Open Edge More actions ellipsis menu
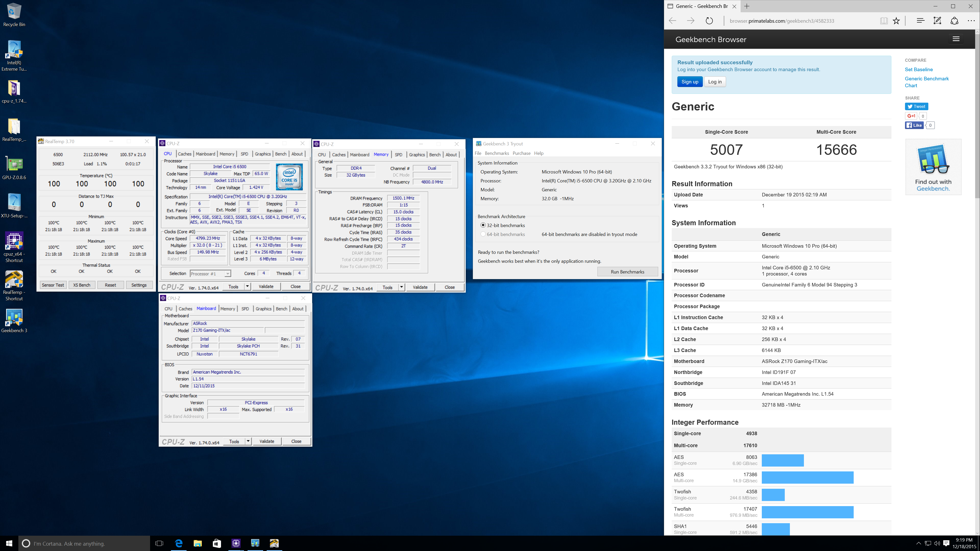Screen dimensions: 980x551 tap(971, 21)
